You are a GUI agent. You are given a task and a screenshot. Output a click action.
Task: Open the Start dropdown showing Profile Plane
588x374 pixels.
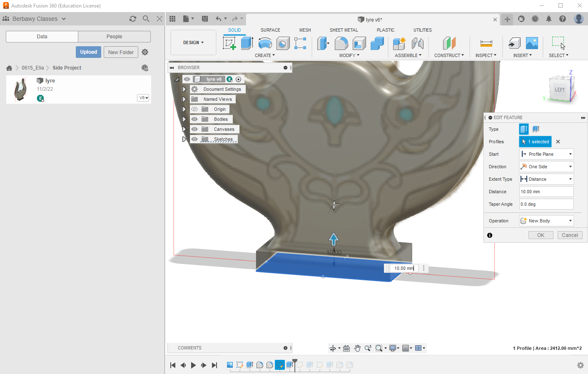pos(546,154)
